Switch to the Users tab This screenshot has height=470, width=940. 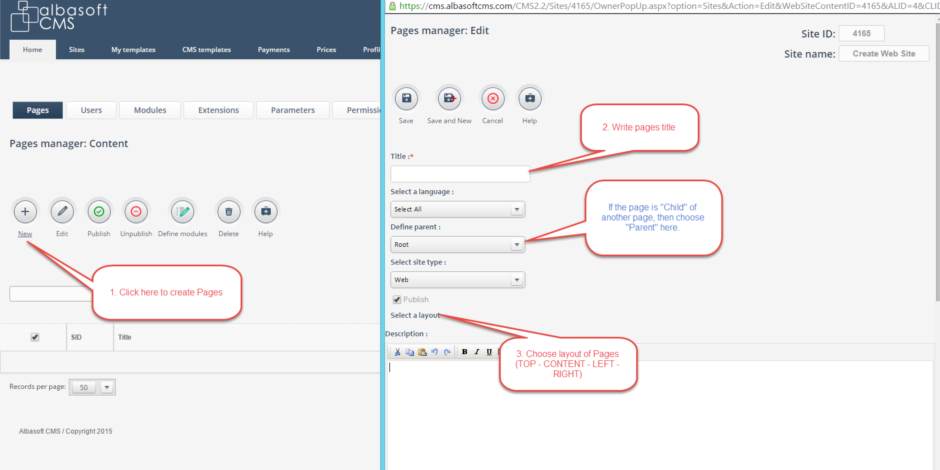click(91, 110)
